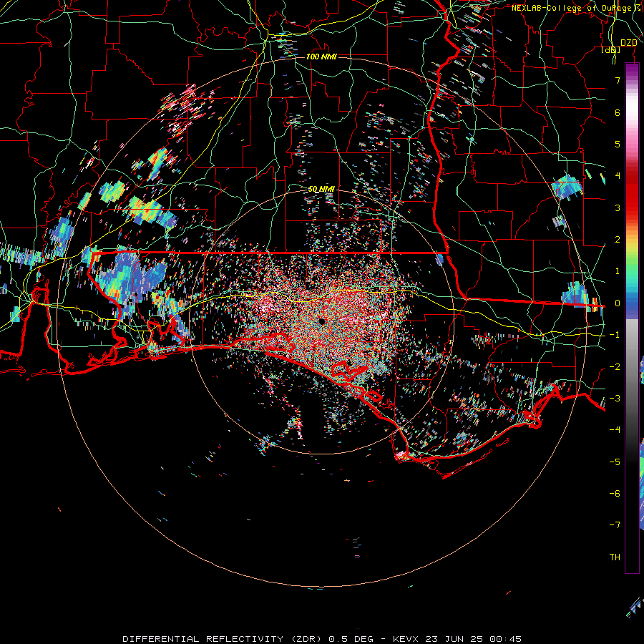Click the "3" value on the color scale

click(x=618, y=208)
